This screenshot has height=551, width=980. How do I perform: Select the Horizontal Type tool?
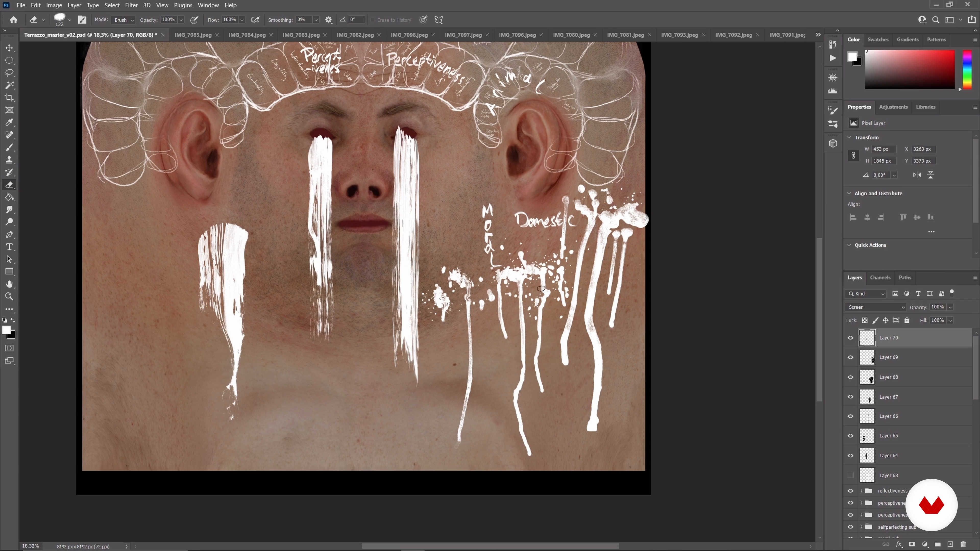pos(9,247)
